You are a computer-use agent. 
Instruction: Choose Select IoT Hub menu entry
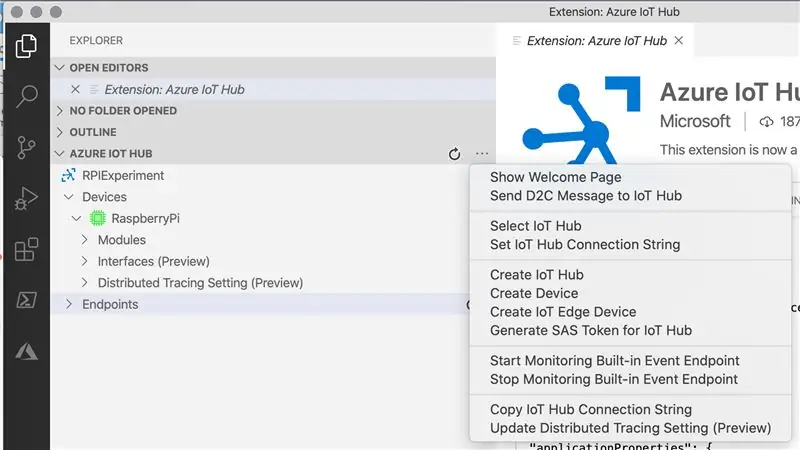(535, 226)
